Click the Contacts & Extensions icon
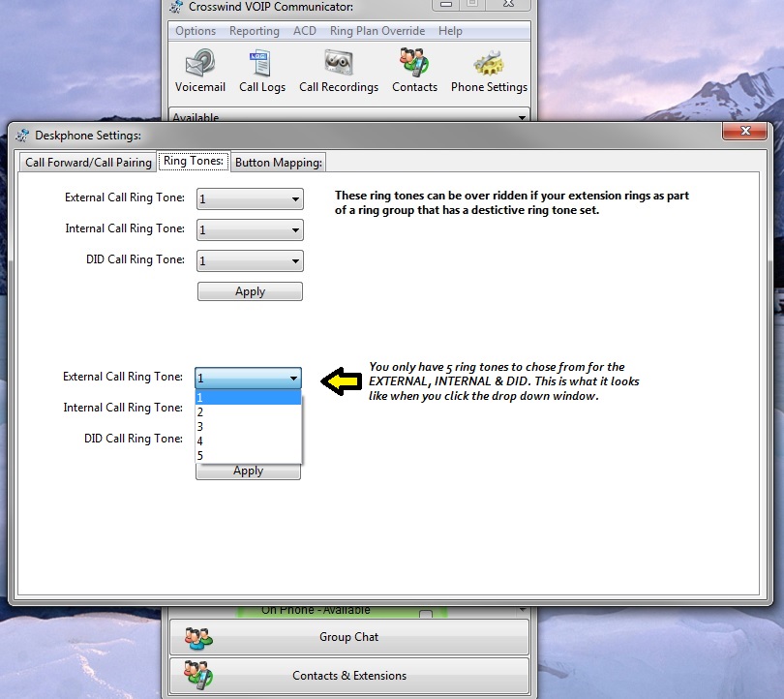The height and width of the screenshot is (699, 784). 198,676
